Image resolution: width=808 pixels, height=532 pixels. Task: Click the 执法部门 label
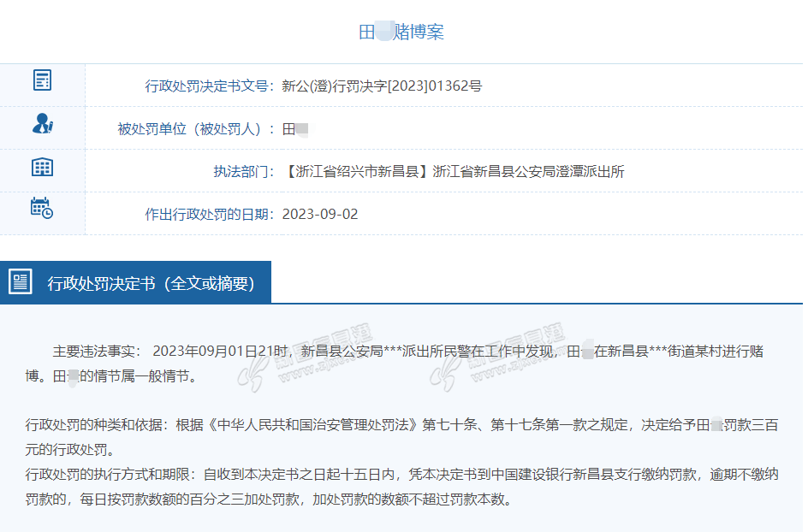(243, 172)
